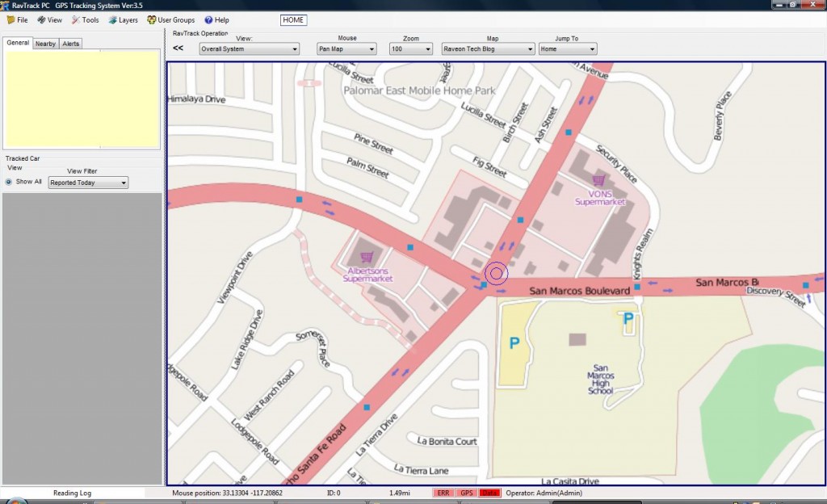Click the collapse arrows next to RavTrack Operation
This screenshot has height=504, width=827.
point(177,48)
